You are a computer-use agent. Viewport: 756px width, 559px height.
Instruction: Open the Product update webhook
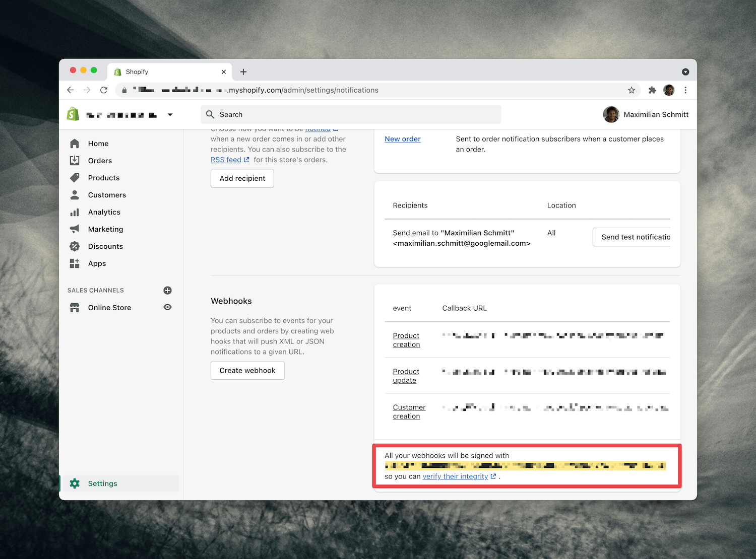(x=406, y=376)
